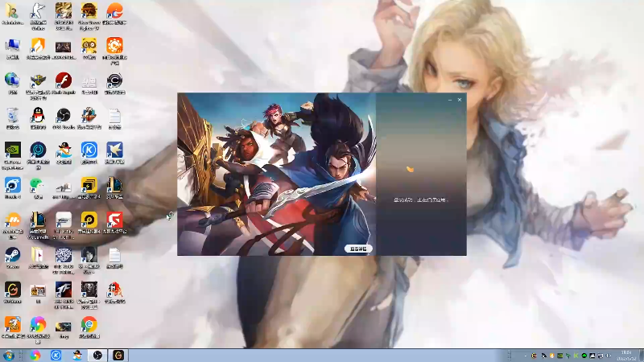644x362 pixels.
Task: Click the loading spinner in the launcher panel
Action: point(410,169)
